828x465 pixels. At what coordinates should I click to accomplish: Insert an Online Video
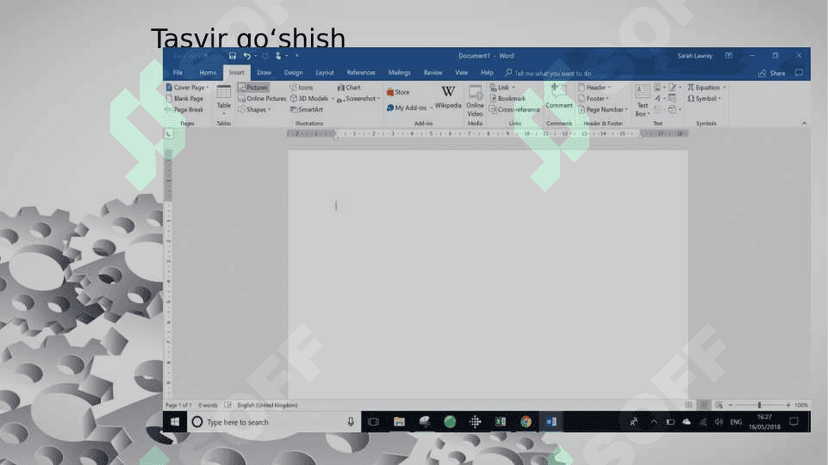(475, 98)
